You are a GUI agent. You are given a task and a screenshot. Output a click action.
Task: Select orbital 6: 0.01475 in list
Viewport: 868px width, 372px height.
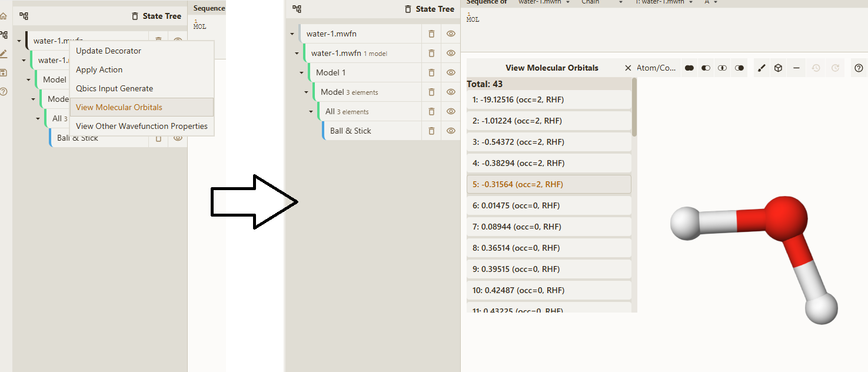point(548,205)
